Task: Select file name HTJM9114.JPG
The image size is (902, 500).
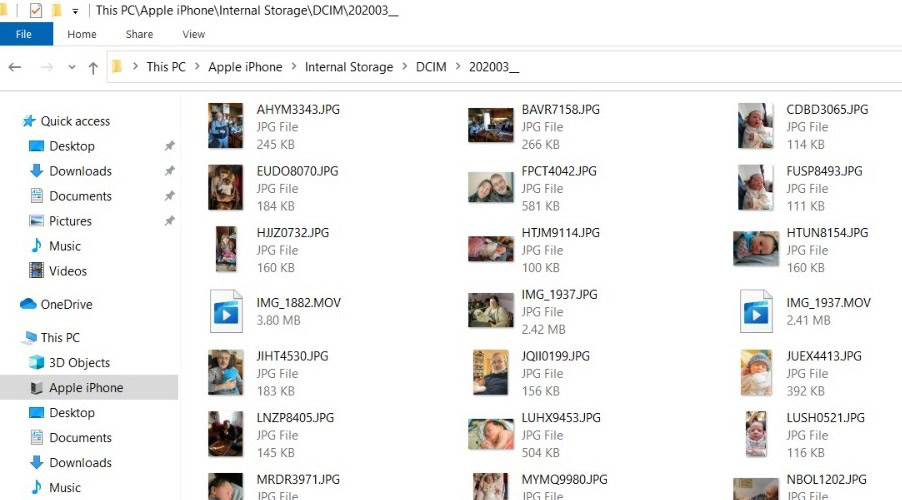Action: point(561,232)
